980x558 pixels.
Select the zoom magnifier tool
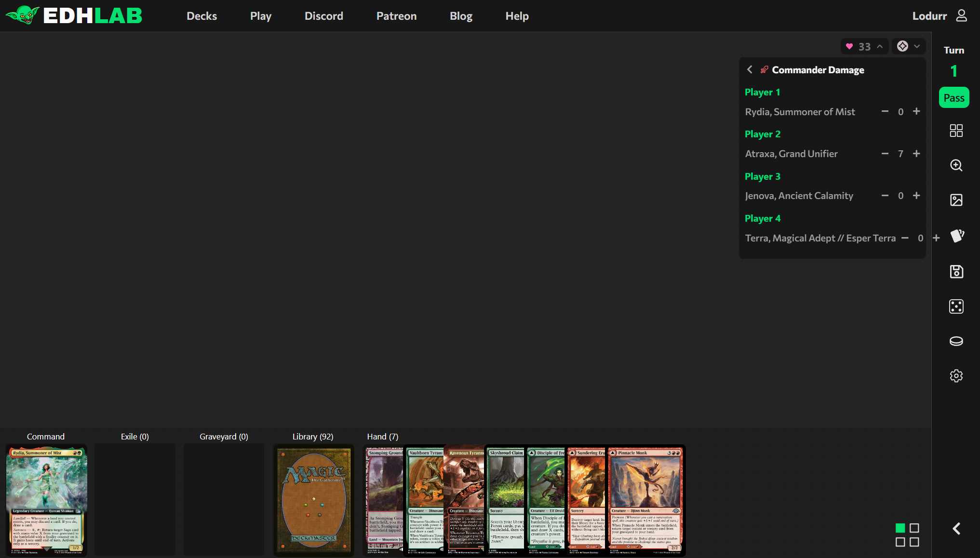tap(956, 165)
